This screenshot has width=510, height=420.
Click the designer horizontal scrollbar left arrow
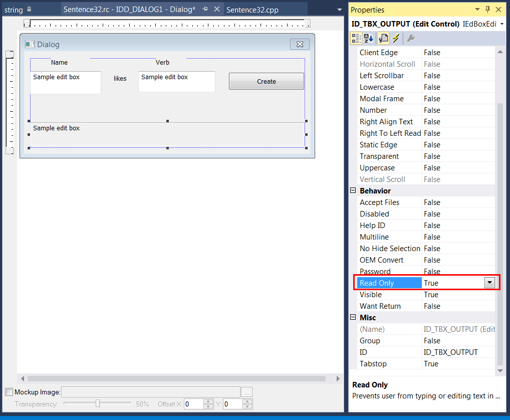(23, 378)
